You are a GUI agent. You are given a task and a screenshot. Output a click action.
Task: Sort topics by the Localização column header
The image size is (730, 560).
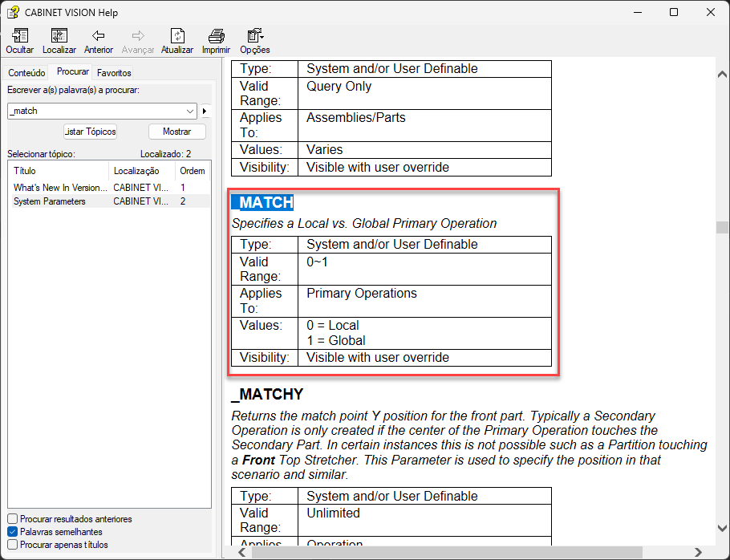pos(142,171)
